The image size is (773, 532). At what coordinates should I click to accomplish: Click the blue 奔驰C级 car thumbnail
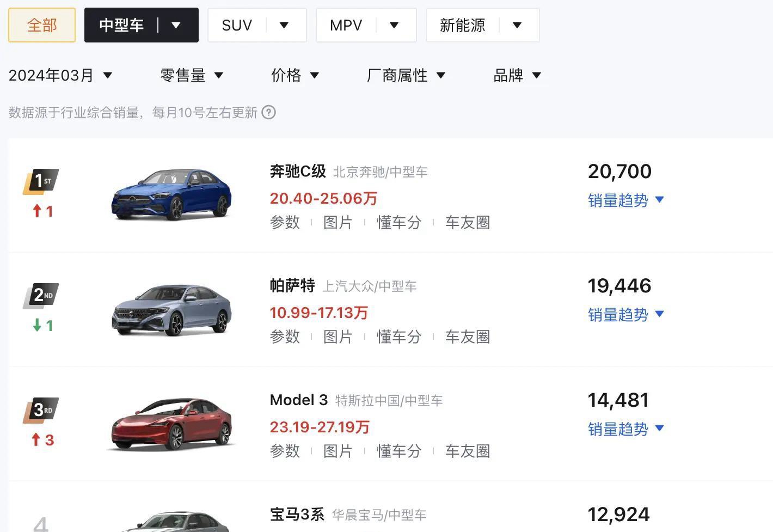point(171,194)
